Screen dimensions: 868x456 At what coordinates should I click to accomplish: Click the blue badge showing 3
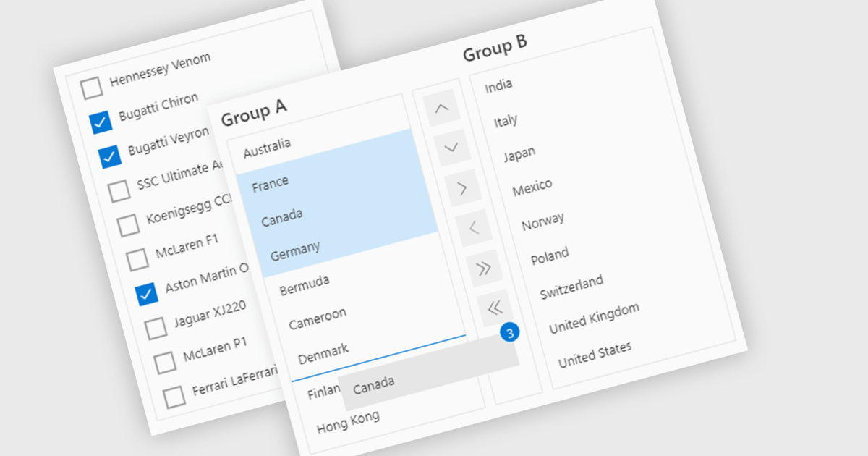click(x=510, y=333)
